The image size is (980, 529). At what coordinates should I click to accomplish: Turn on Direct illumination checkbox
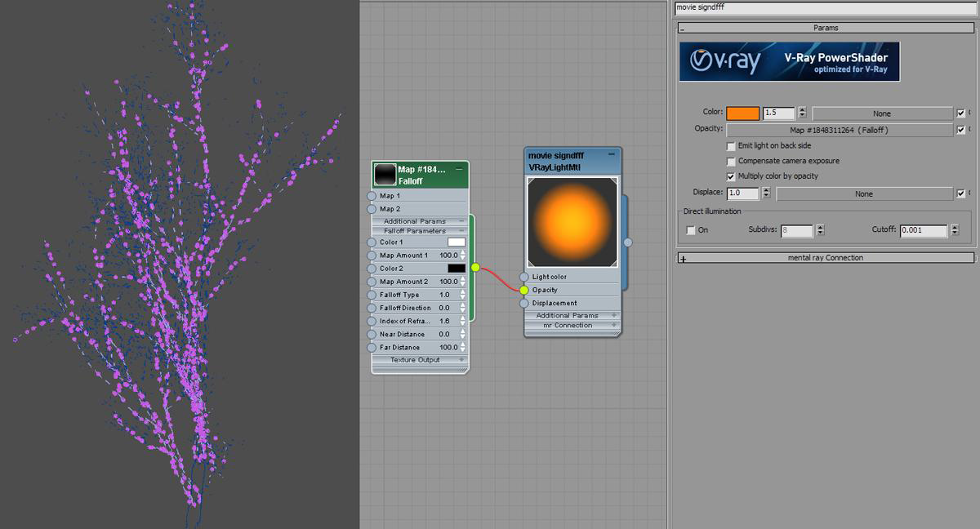(x=691, y=230)
